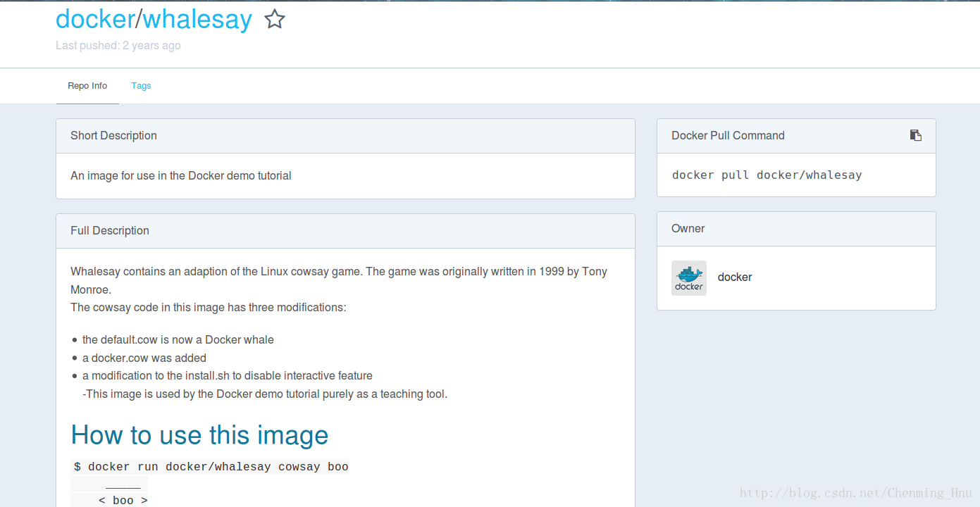Click the Full Description panel heading
The height and width of the screenshot is (507, 980).
point(110,231)
